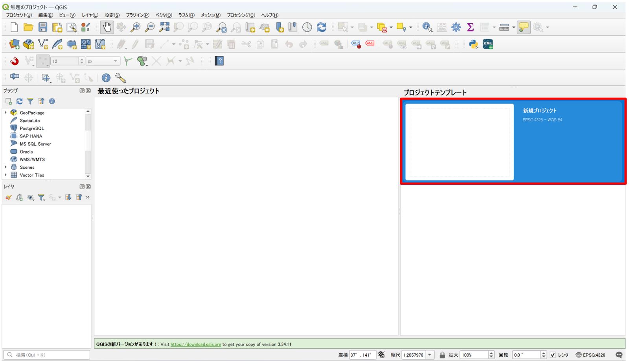Screen dimensions: 629x364
Task: Click the EPSG:4326 CRS button
Action: 590,355
